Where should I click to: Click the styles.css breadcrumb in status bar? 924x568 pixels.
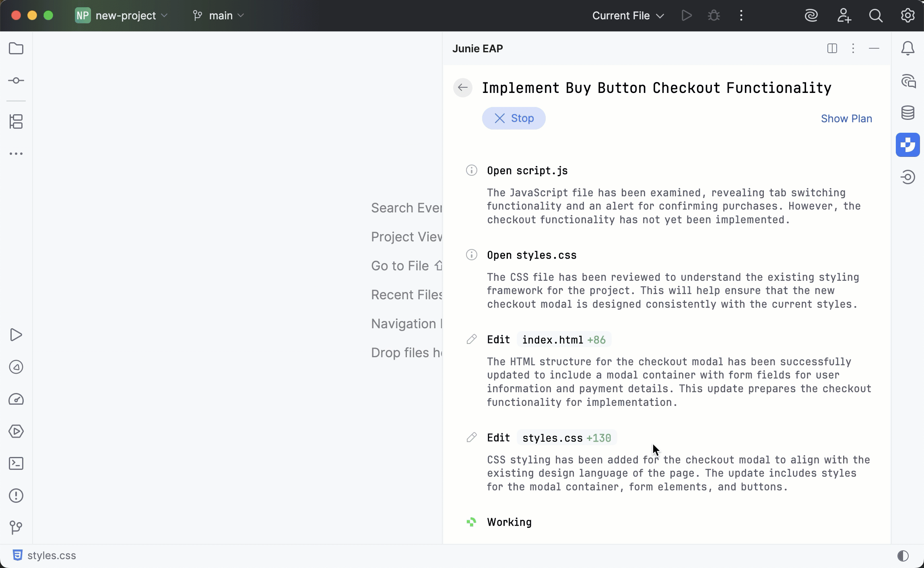coord(52,555)
